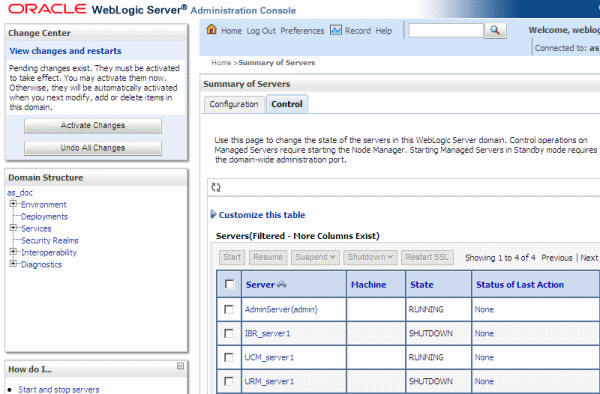Click the Home house icon

click(x=212, y=29)
